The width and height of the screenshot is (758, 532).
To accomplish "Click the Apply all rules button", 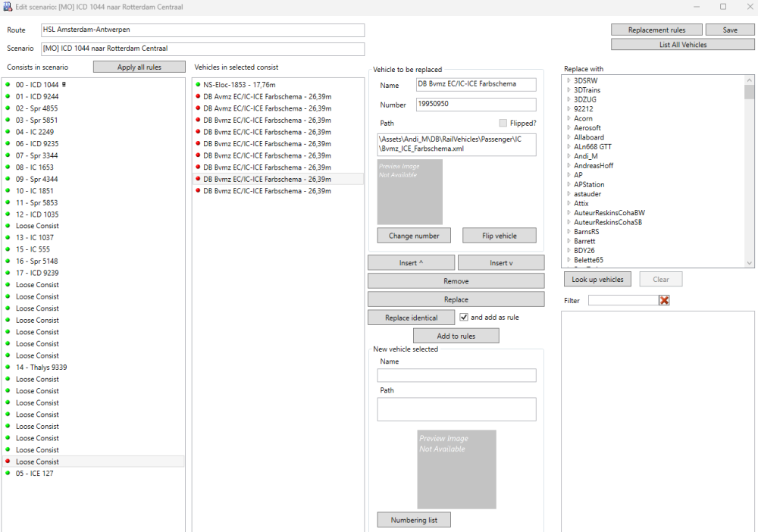I will (x=139, y=67).
